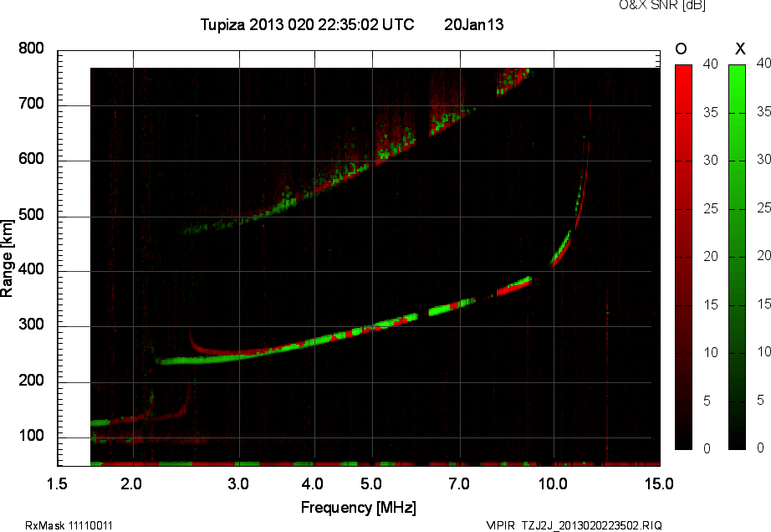Click the 'O' label above red colorbar
Screen dimensions: 771x532
pyautogui.click(x=681, y=49)
